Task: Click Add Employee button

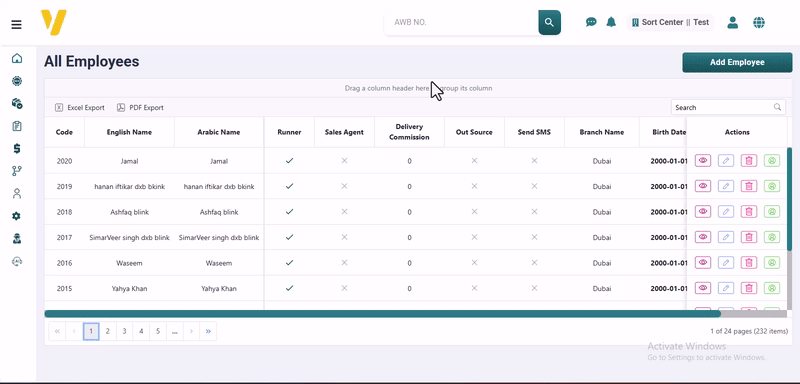Action: coord(737,62)
